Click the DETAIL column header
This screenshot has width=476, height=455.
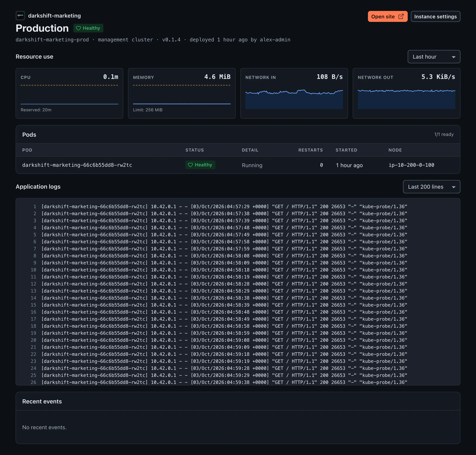pos(250,150)
